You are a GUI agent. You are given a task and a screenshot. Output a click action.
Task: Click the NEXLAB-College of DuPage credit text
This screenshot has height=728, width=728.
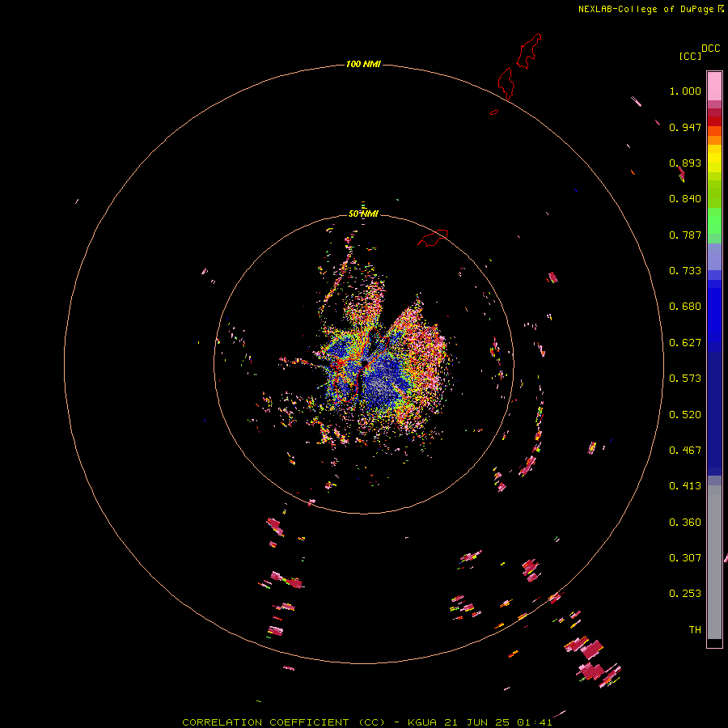point(645,9)
